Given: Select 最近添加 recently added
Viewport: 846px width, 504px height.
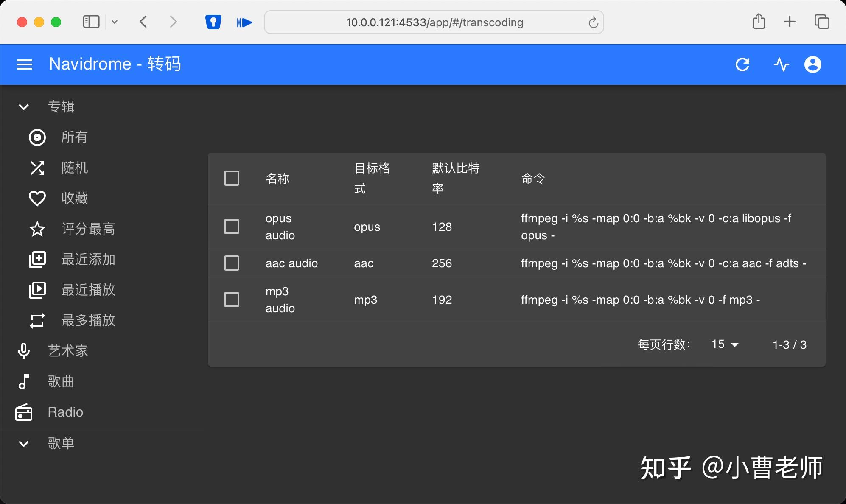Looking at the screenshot, I should tap(88, 259).
